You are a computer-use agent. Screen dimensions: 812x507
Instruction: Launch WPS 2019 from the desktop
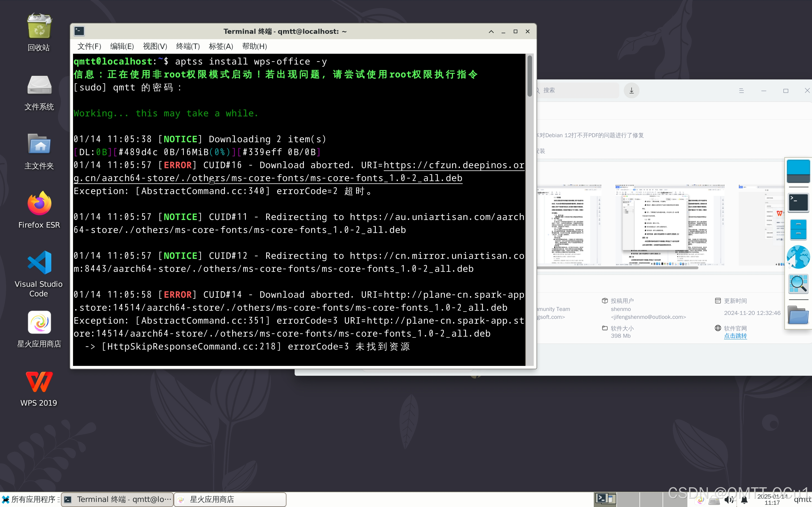pyautogui.click(x=39, y=382)
